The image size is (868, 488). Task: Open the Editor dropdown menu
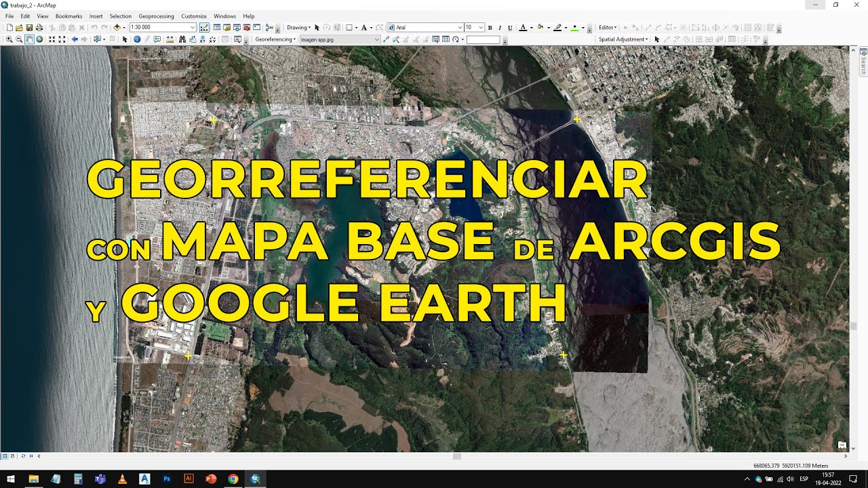(608, 27)
